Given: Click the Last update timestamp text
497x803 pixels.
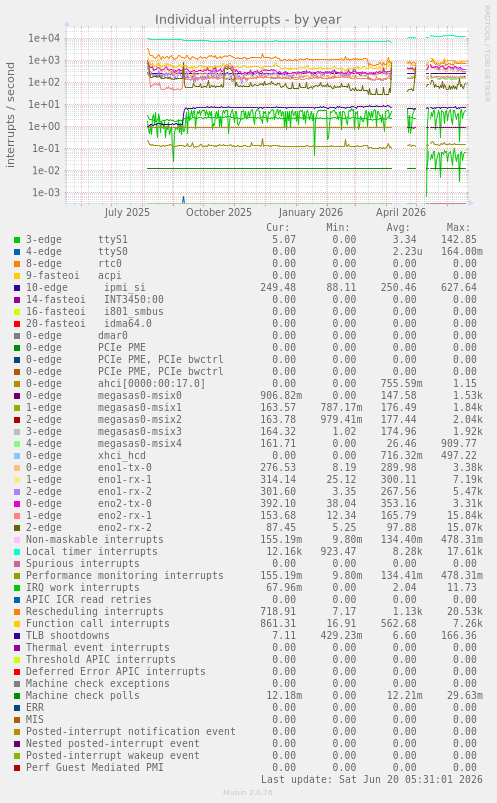Looking at the screenshot, I should [371, 779].
